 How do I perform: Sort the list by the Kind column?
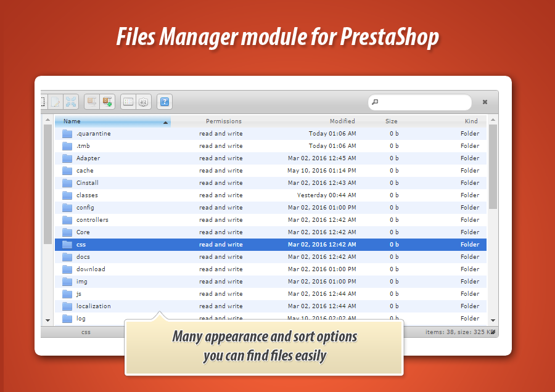coord(471,121)
